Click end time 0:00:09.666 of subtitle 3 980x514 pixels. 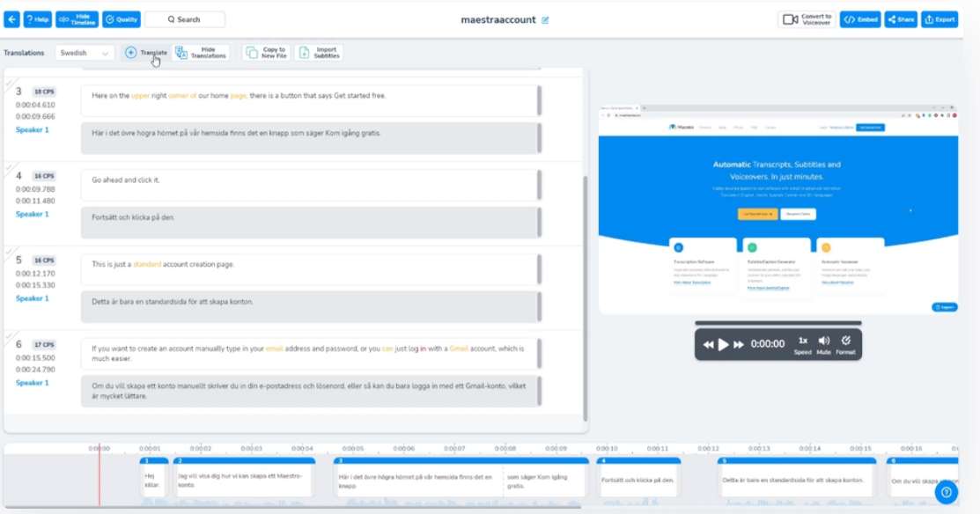35,117
